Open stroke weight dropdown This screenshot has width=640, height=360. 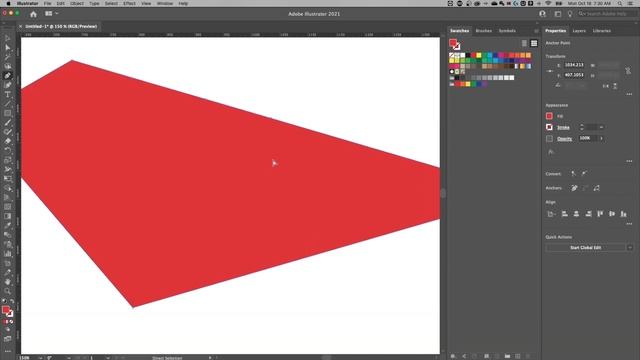coord(601,127)
